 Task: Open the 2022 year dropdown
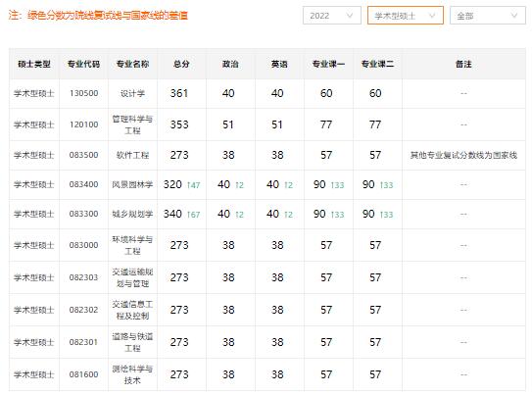[332, 16]
